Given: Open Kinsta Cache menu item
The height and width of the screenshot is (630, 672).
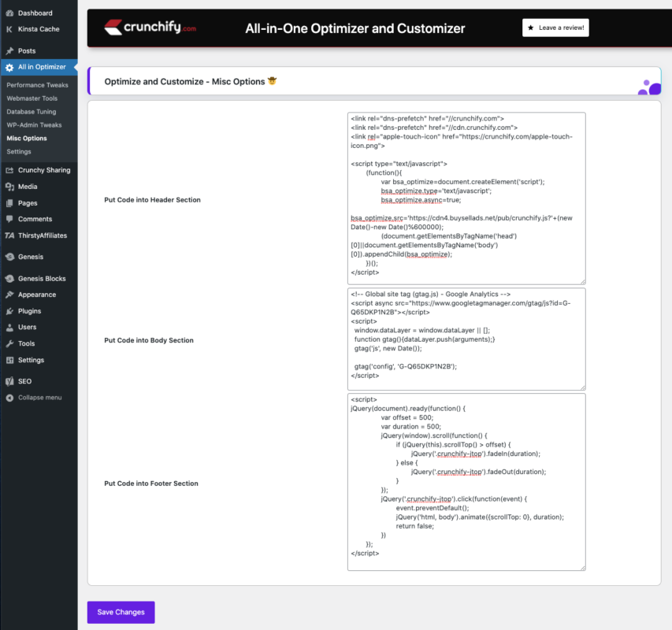Looking at the screenshot, I should pyautogui.click(x=39, y=29).
